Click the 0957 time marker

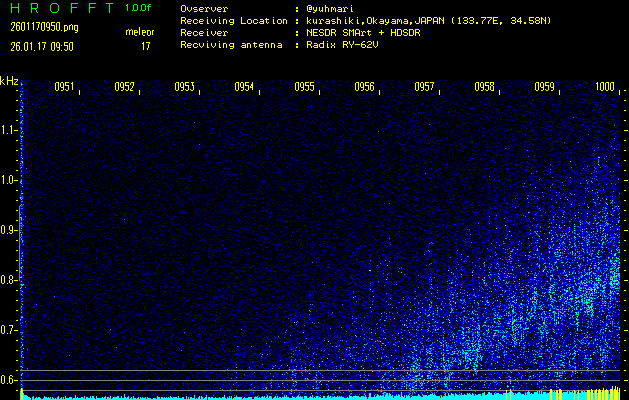tap(424, 87)
